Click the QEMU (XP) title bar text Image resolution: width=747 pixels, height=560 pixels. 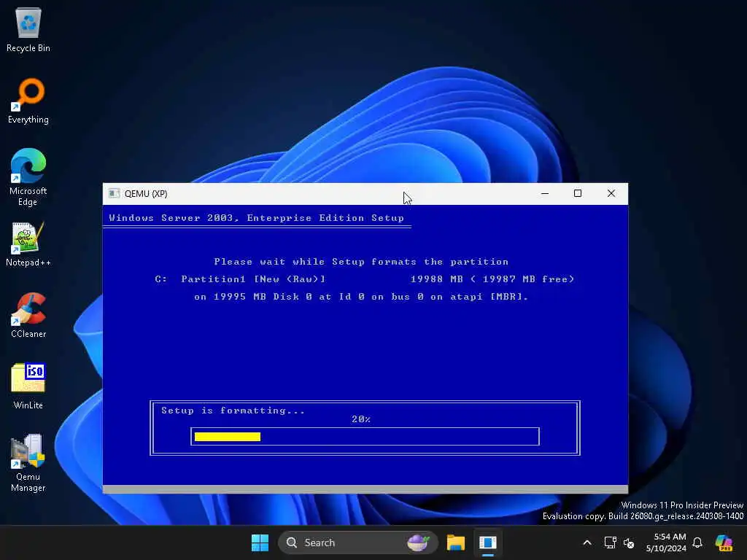(x=146, y=194)
